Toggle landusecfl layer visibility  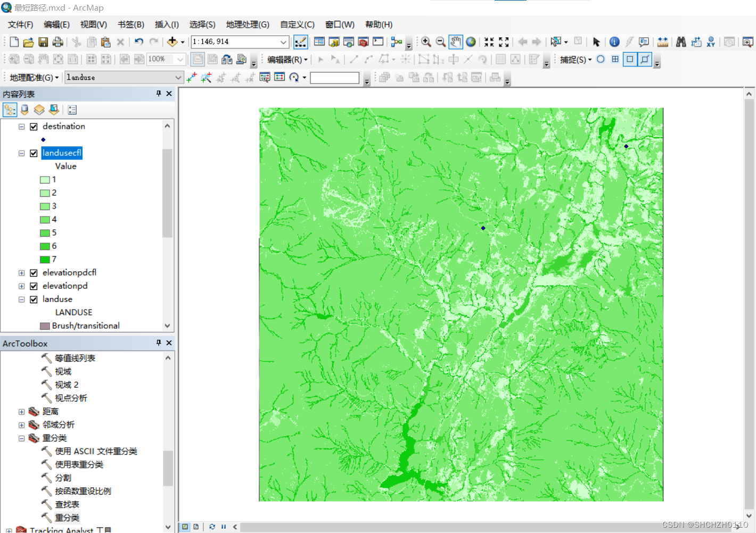coord(34,153)
